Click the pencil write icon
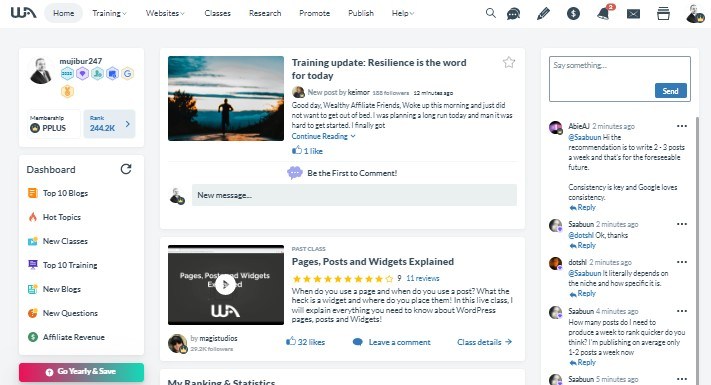 pos(543,14)
